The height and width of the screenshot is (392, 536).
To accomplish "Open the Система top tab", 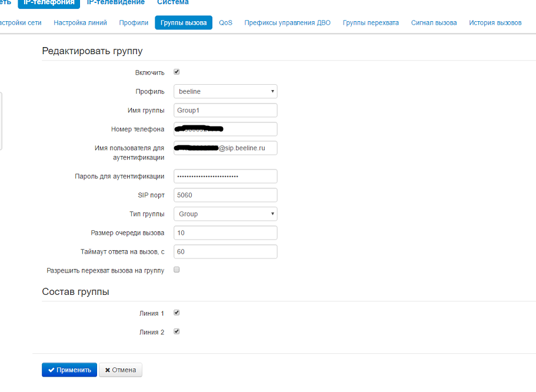I will tap(172, 2).
